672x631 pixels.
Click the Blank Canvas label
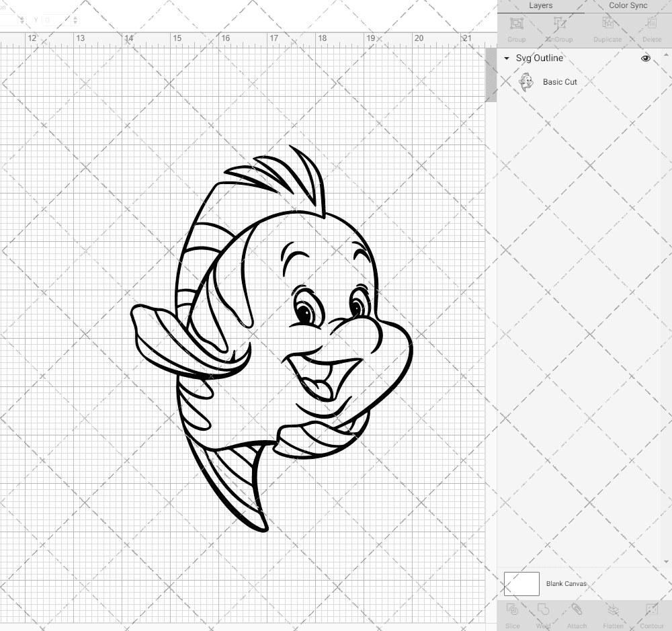point(566,583)
